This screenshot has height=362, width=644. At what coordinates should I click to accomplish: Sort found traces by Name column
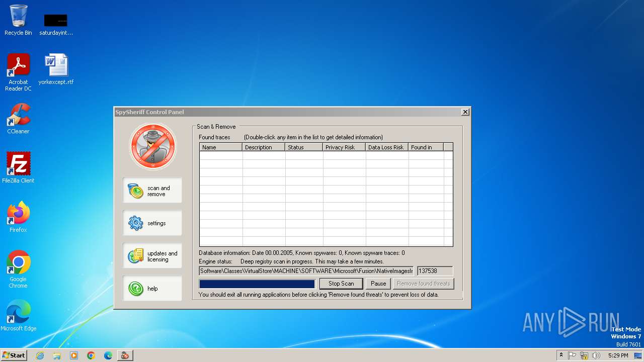(221, 147)
